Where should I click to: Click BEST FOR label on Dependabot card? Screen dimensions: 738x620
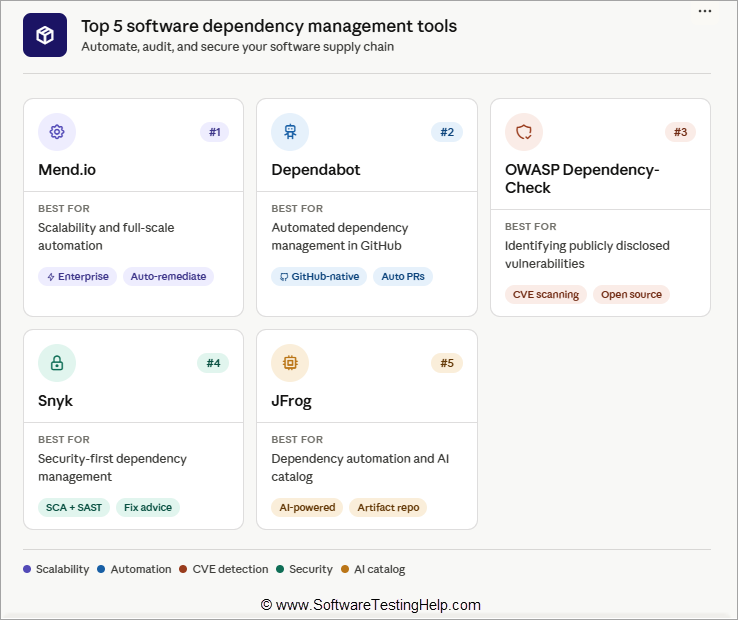point(297,209)
